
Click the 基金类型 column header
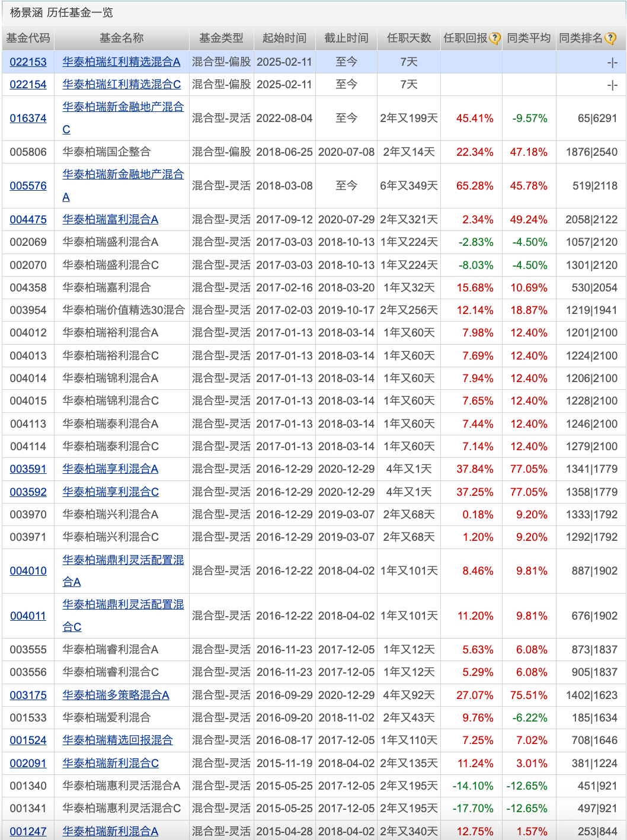point(221,38)
